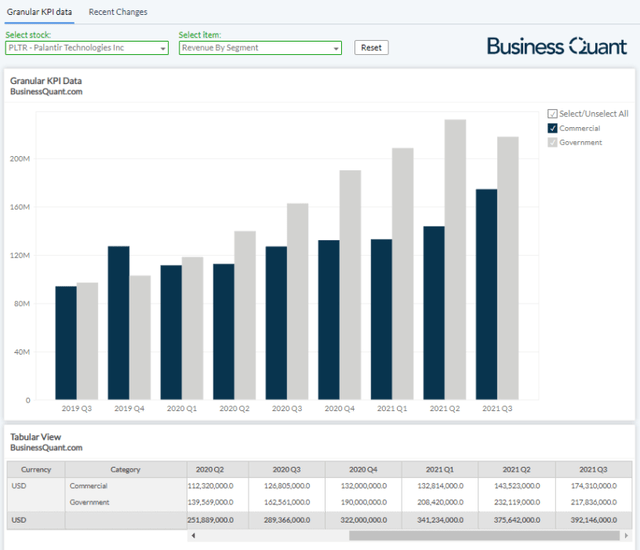Screen dimensions: 640x550
Task: Select the Category column header
Action: [125, 469]
